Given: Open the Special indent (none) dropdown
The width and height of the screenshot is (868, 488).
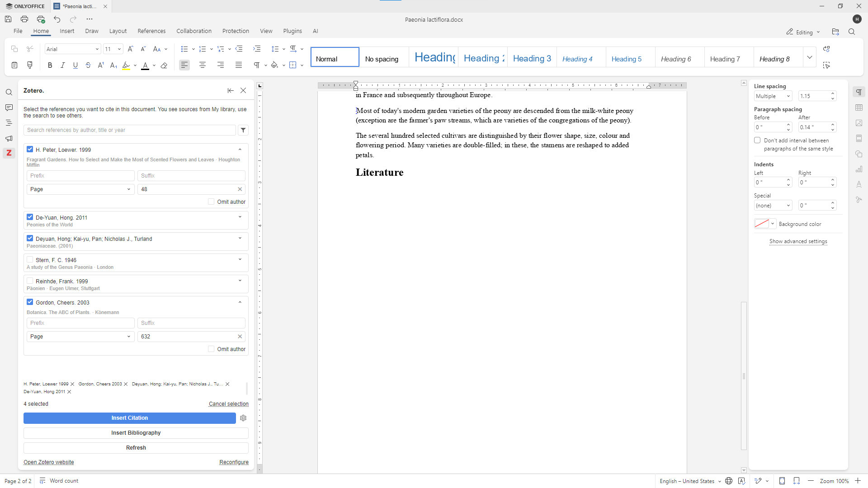Looking at the screenshot, I should (x=773, y=205).
